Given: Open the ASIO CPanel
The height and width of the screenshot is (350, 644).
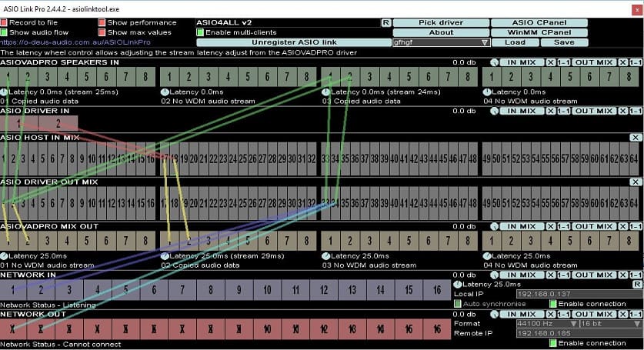Looking at the screenshot, I should [x=539, y=22].
